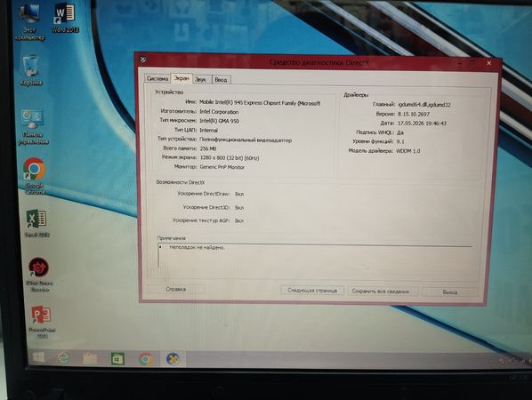Click the DirectX icon in title bar
The height and width of the screenshot is (400, 532).
(x=143, y=60)
